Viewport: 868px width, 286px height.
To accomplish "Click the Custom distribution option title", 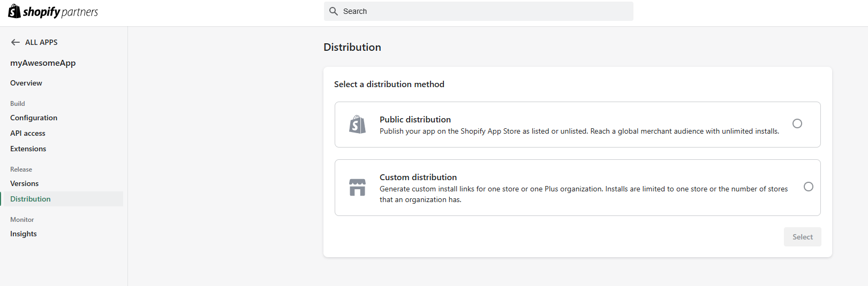I will (418, 177).
